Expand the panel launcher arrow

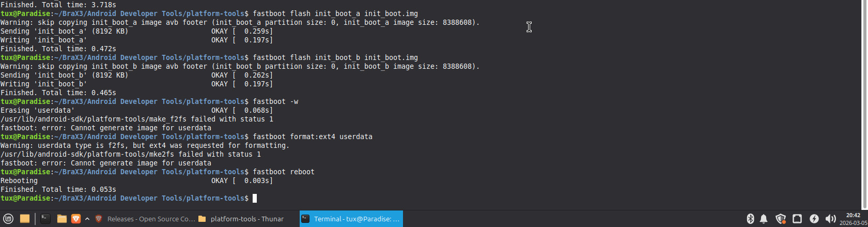[87, 219]
